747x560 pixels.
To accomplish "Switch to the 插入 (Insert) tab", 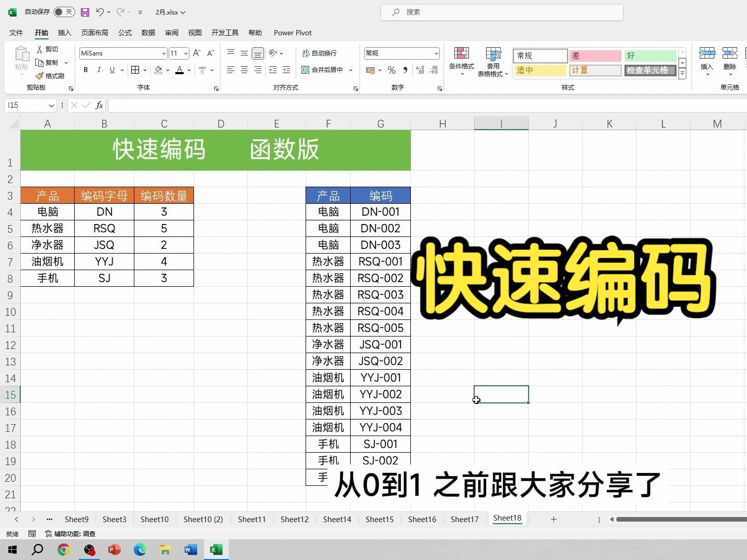I will (64, 33).
